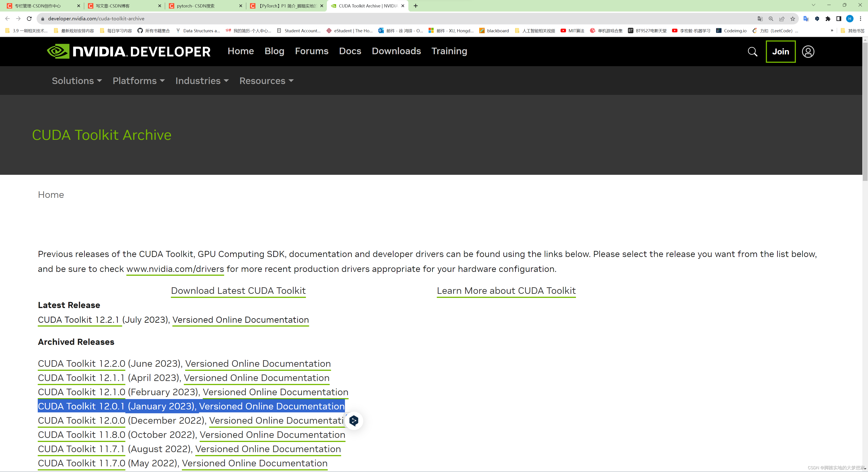Click the share page icon
Screen dimensions: 868x472
782,19
